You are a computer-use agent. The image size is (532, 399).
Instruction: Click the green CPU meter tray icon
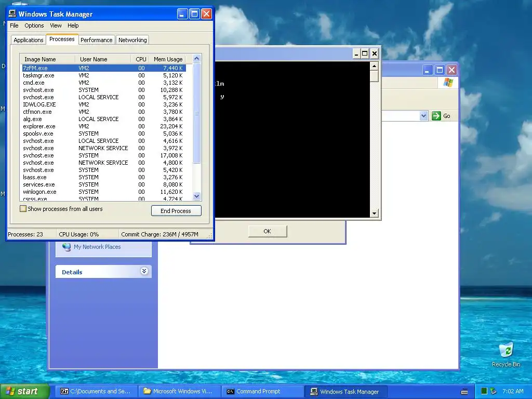[484, 391]
